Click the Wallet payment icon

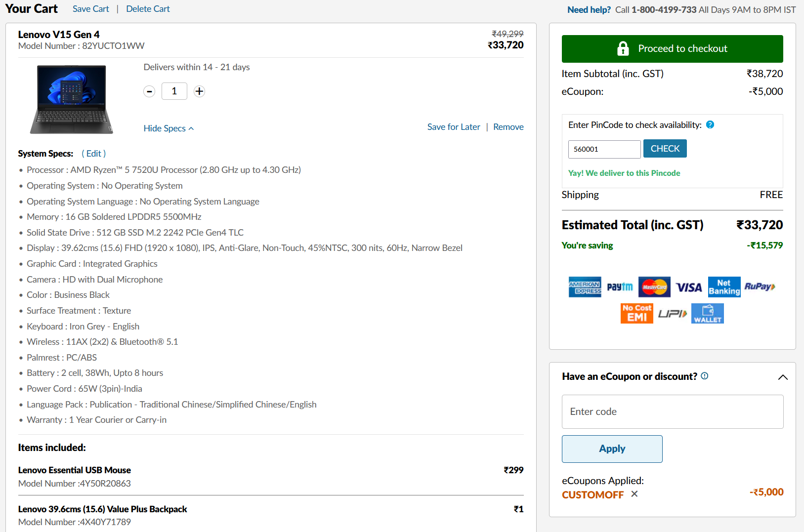[707, 313]
